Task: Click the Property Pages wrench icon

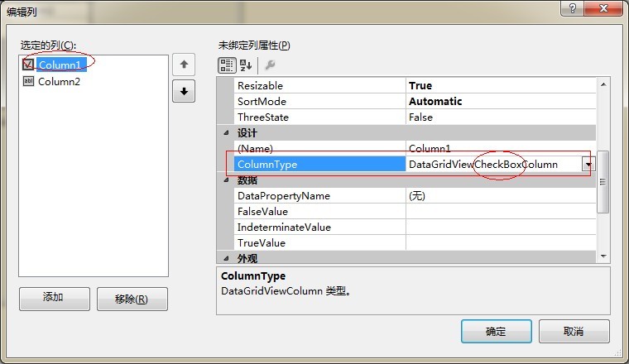Action: click(x=269, y=65)
